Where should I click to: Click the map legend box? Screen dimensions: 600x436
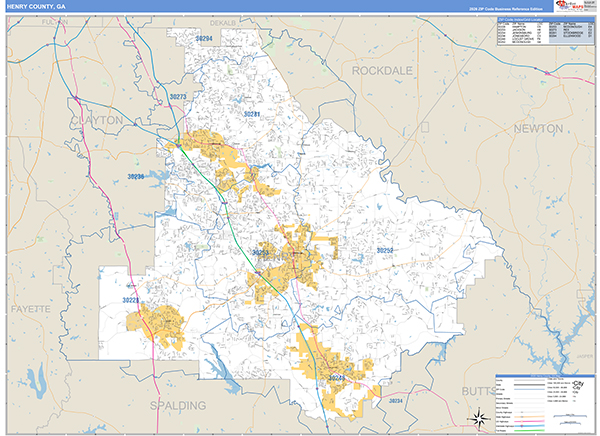[545, 403]
